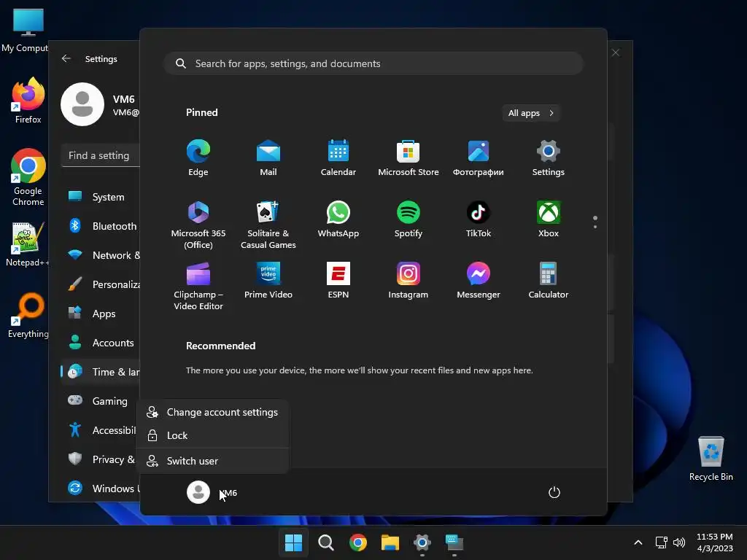Open Google Chrome desktop shortcut
This screenshot has width=747, height=560.
click(28, 177)
